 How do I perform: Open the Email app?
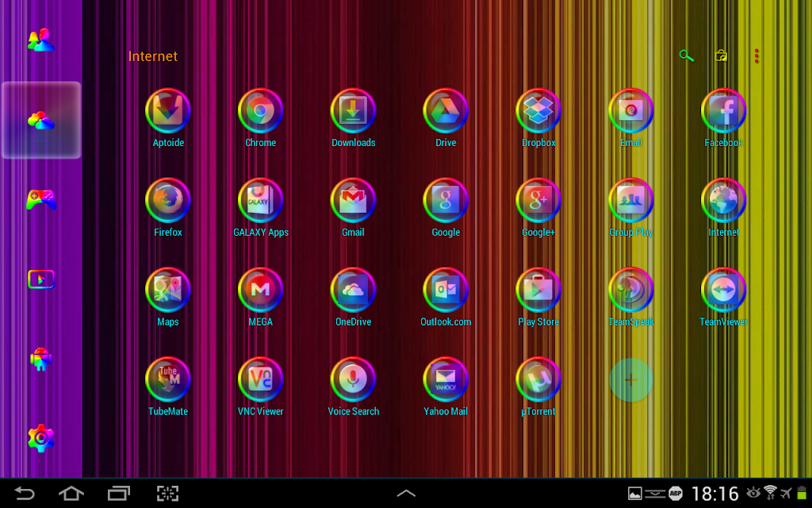[x=631, y=111]
